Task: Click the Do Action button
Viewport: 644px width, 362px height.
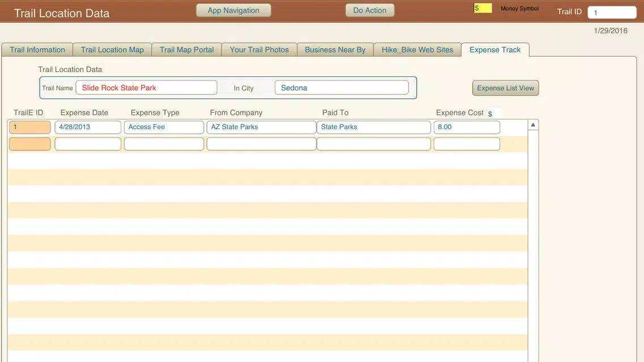Action: pos(370,10)
